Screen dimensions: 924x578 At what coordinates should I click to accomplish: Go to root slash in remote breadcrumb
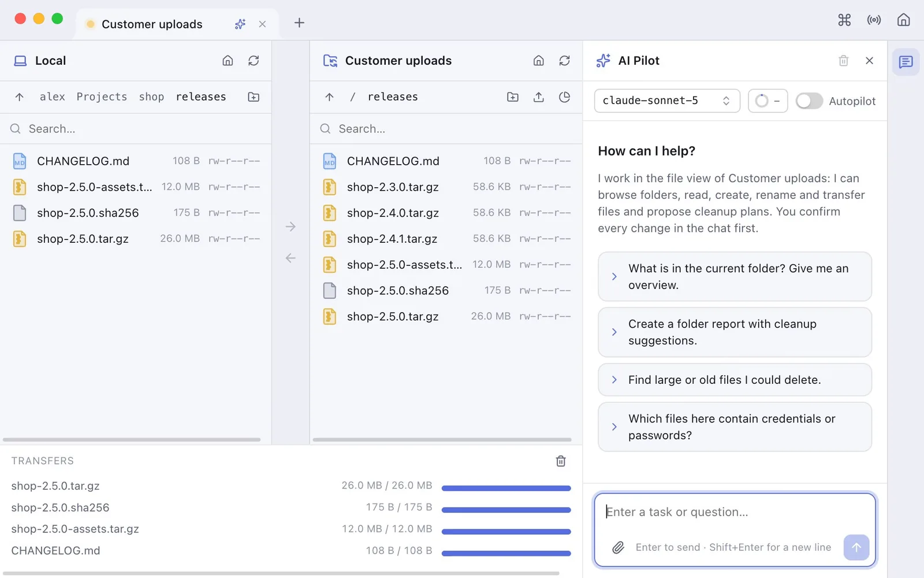pyautogui.click(x=352, y=97)
